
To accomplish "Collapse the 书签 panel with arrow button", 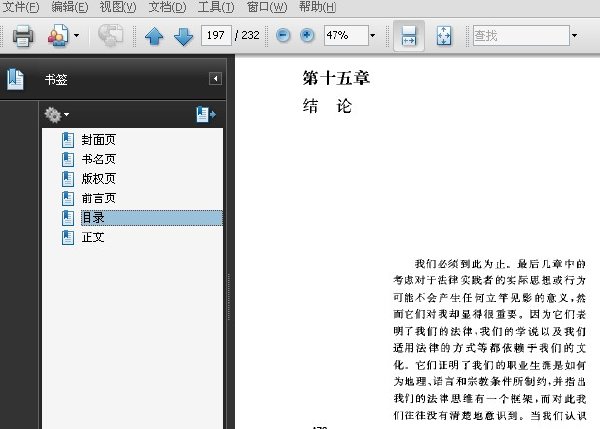I will (x=215, y=79).
